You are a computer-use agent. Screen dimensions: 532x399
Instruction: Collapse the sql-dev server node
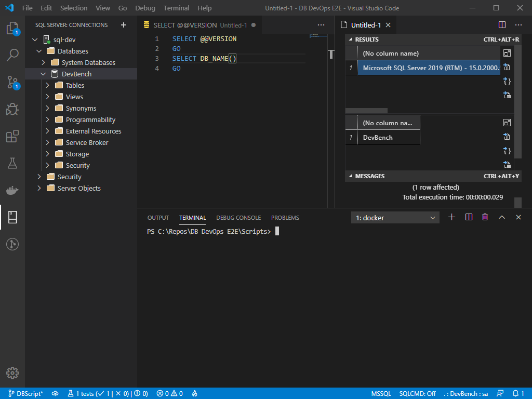click(35, 39)
